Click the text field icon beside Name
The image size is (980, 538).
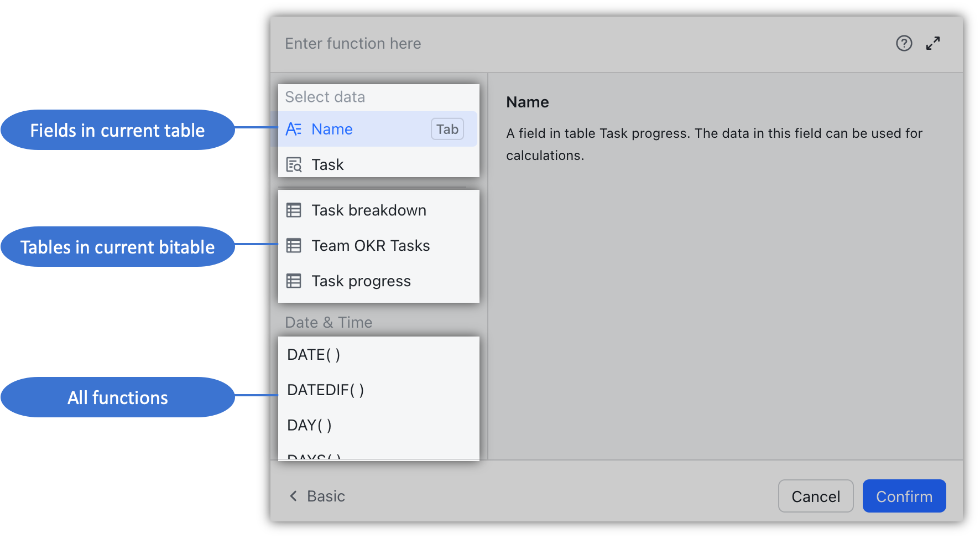click(x=294, y=129)
